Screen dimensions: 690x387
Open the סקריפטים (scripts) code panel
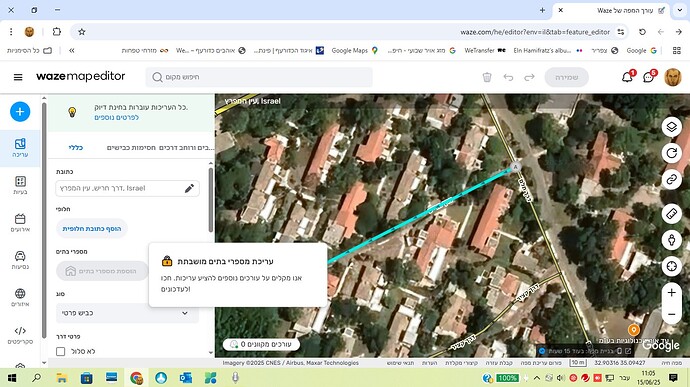click(20, 335)
